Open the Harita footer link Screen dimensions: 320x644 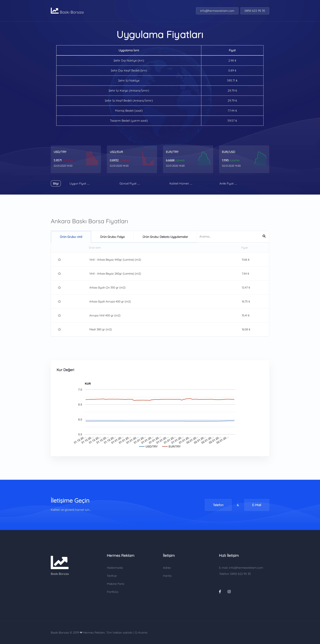click(x=167, y=576)
